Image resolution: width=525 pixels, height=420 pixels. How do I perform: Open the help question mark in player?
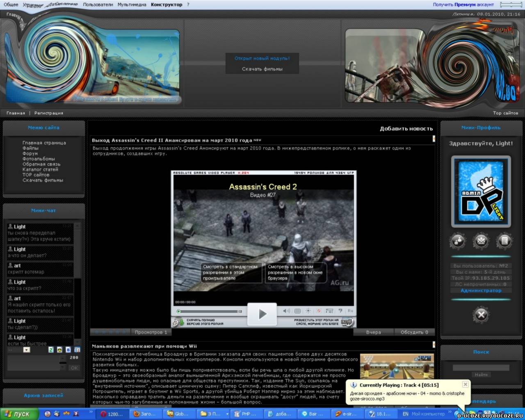click(x=340, y=311)
